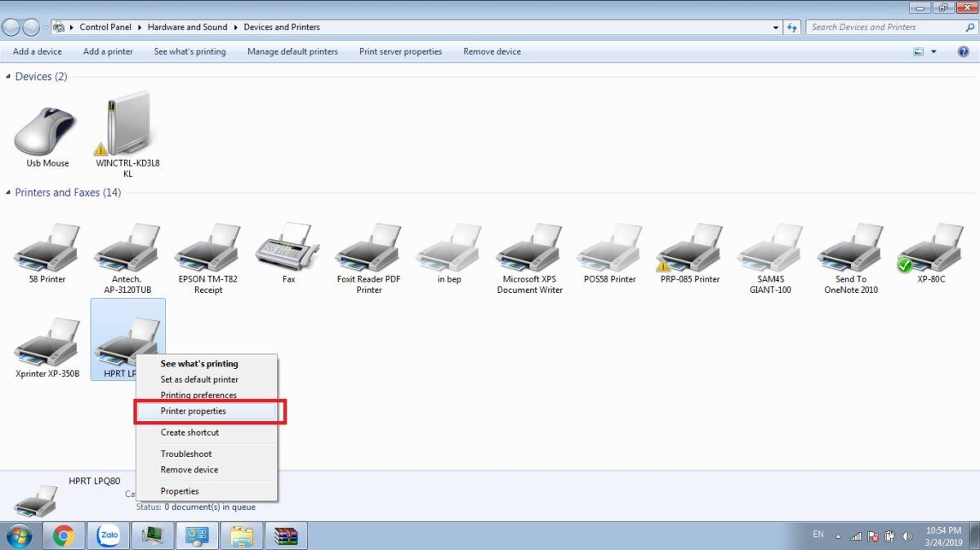Select the Xprinter XP-350B icon
The width and height of the screenshot is (980, 550).
47,342
